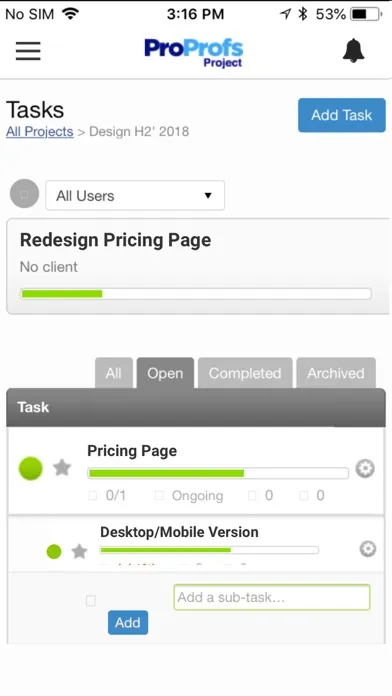Open notifications bell icon

(x=353, y=51)
